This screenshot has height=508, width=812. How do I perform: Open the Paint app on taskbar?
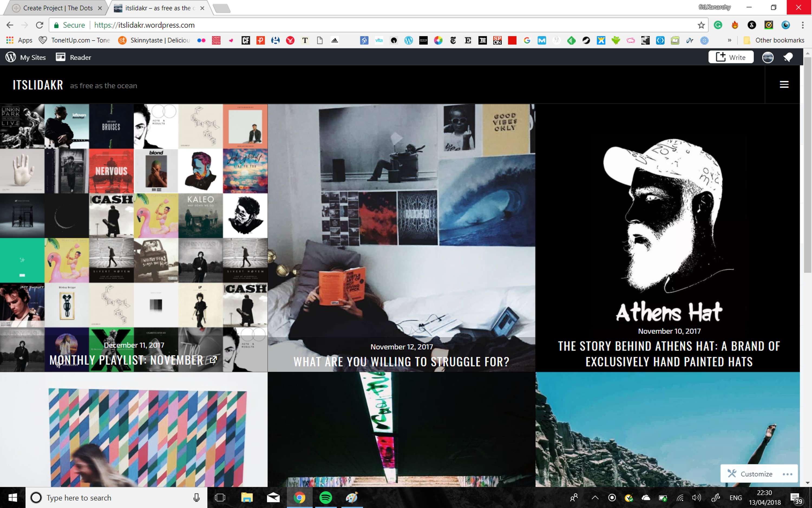coord(352,498)
